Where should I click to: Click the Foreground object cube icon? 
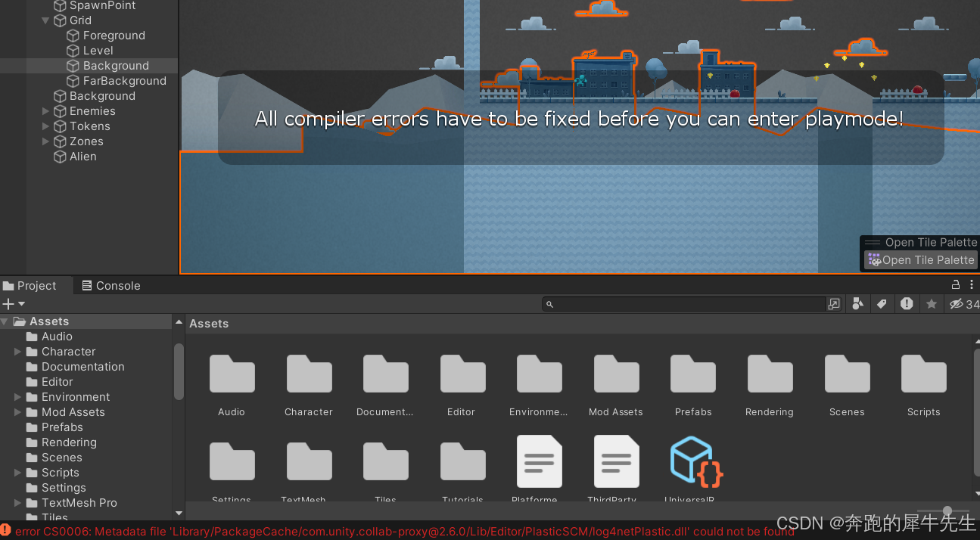click(73, 36)
